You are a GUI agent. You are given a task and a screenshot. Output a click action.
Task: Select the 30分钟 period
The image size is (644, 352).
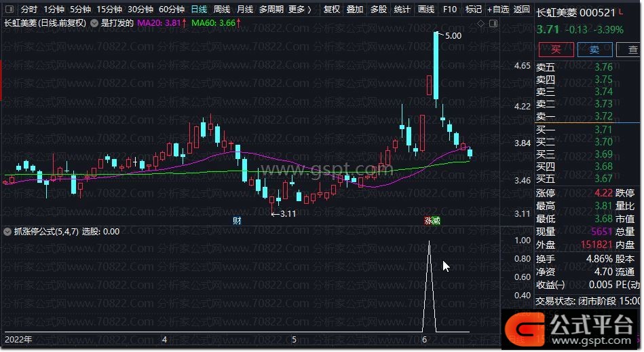coord(140,9)
